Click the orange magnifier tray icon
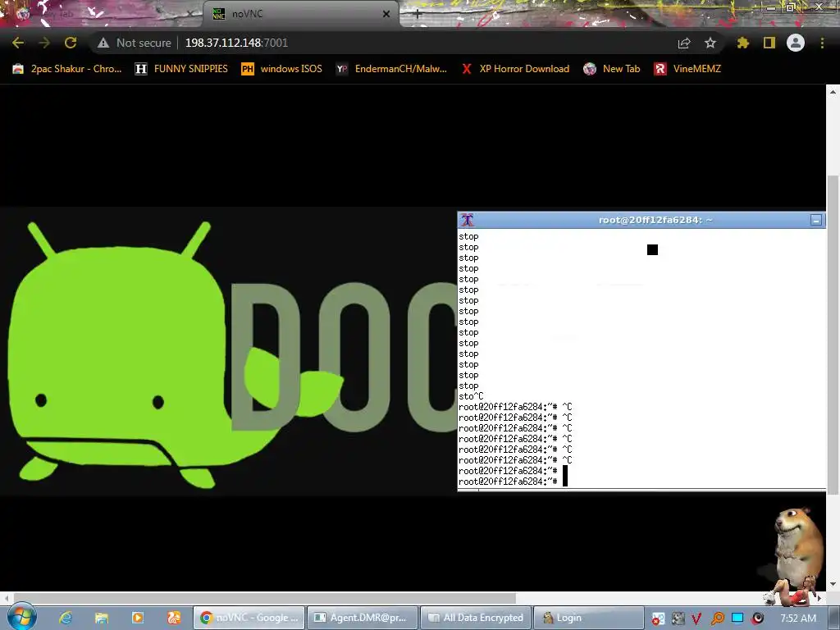The image size is (840, 630). tap(717, 619)
